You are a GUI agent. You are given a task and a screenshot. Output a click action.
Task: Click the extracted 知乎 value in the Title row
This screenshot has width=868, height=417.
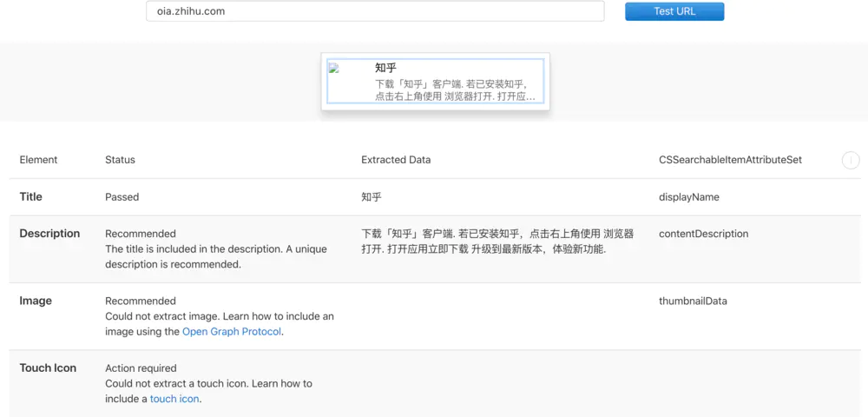[x=372, y=196]
